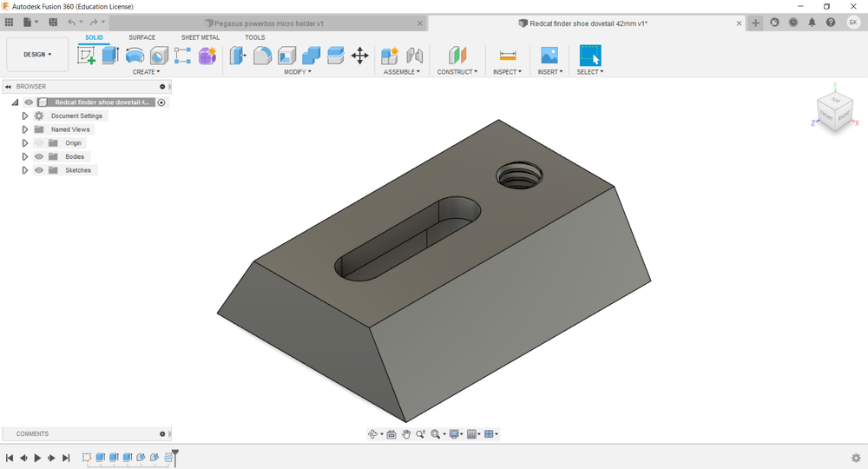Expand the Document Settings node
The image size is (868, 469).
point(25,116)
